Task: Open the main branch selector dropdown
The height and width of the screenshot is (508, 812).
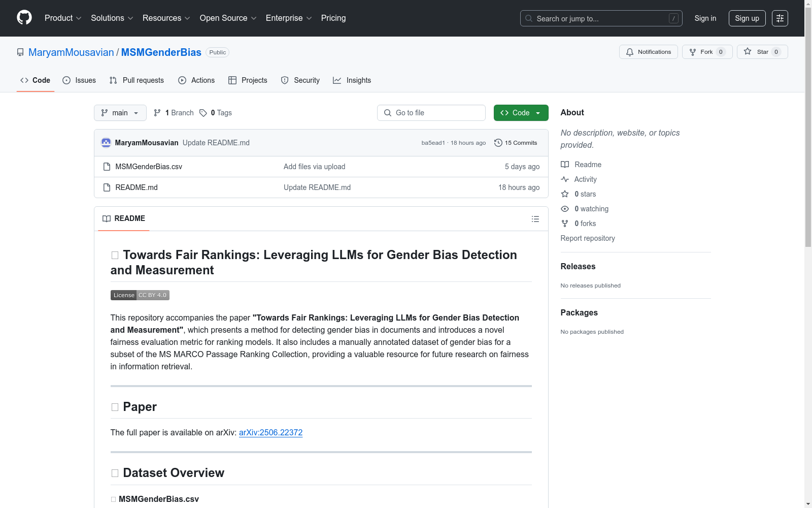Action: click(120, 113)
